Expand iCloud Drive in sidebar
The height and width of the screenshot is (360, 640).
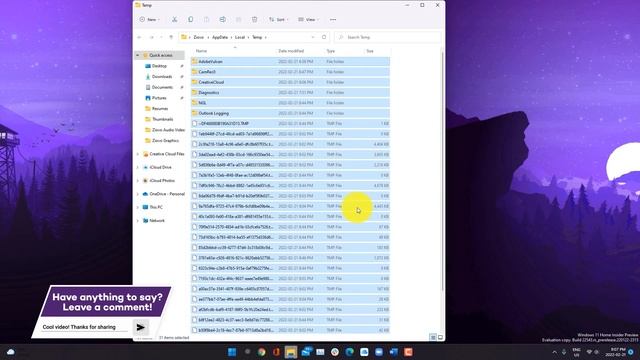point(138,167)
